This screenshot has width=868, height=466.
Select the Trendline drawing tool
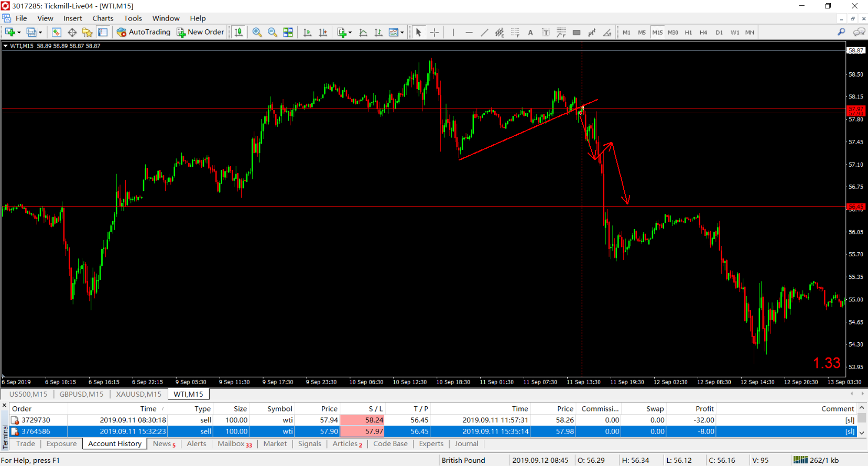(x=484, y=32)
